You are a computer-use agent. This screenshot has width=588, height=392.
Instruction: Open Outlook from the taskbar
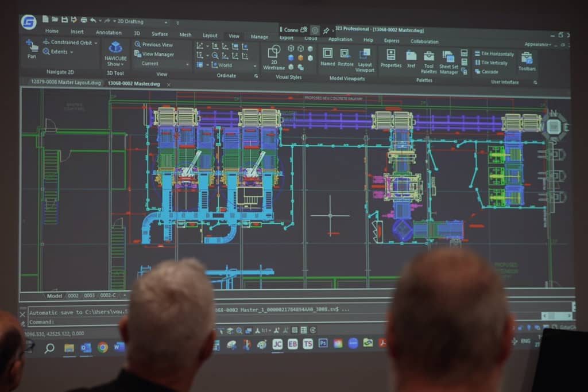86,348
